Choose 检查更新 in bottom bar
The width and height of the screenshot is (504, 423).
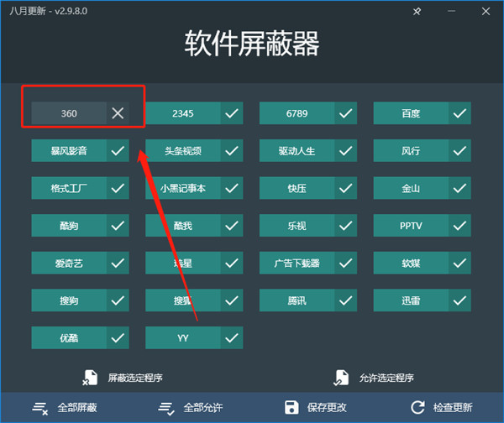coord(453,408)
